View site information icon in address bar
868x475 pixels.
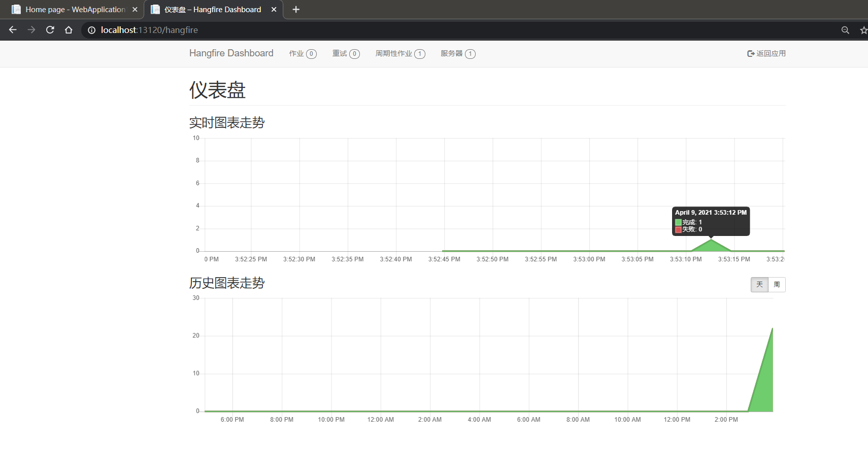pos(92,30)
